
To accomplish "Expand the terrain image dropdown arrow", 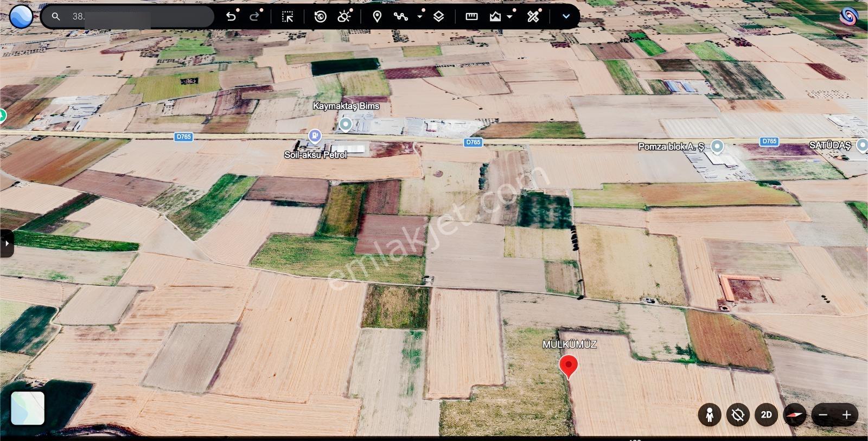I will coord(510,17).
